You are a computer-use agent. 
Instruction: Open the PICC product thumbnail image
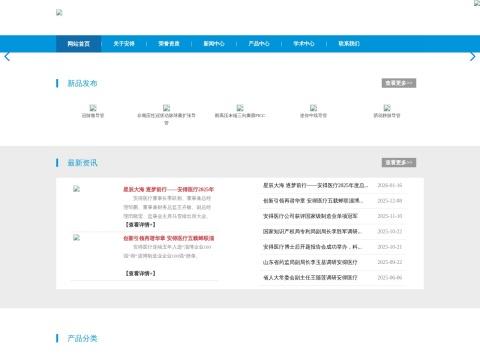click(x=240, y=108)
